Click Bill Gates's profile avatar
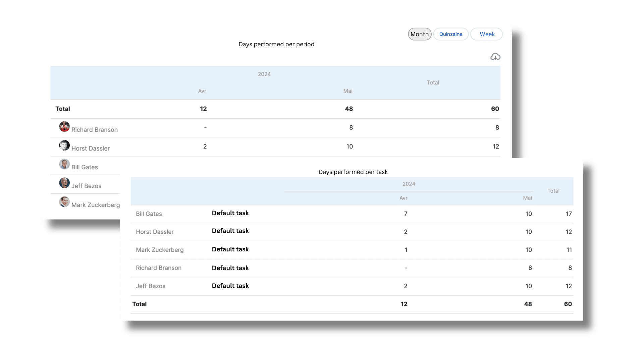The height and width of the screenshot is (362, 644). 64,164
